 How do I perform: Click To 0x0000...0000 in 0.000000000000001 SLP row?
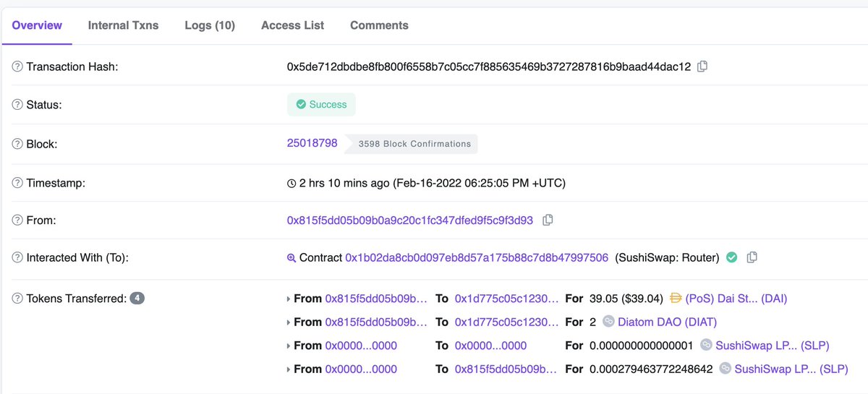point(490,346)
